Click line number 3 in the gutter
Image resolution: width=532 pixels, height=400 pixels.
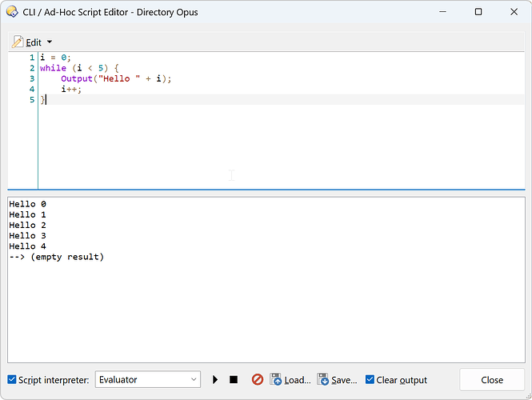[x=32, y=79]
